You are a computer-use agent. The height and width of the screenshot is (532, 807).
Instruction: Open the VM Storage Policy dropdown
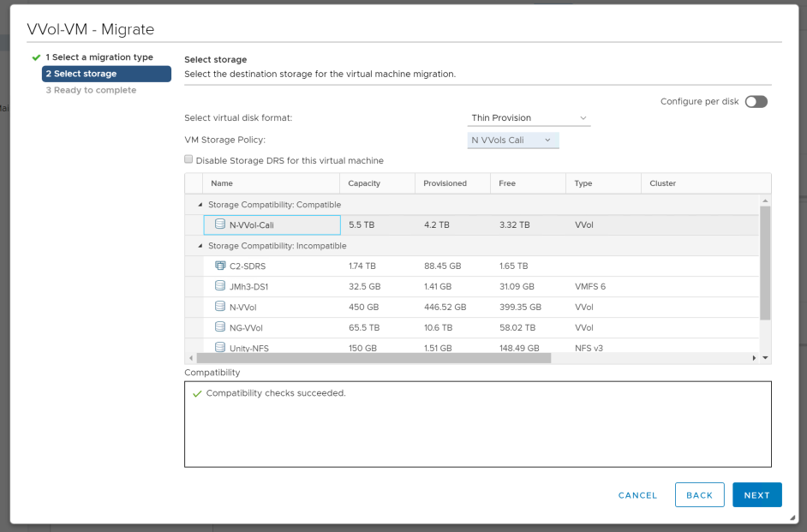512,140
